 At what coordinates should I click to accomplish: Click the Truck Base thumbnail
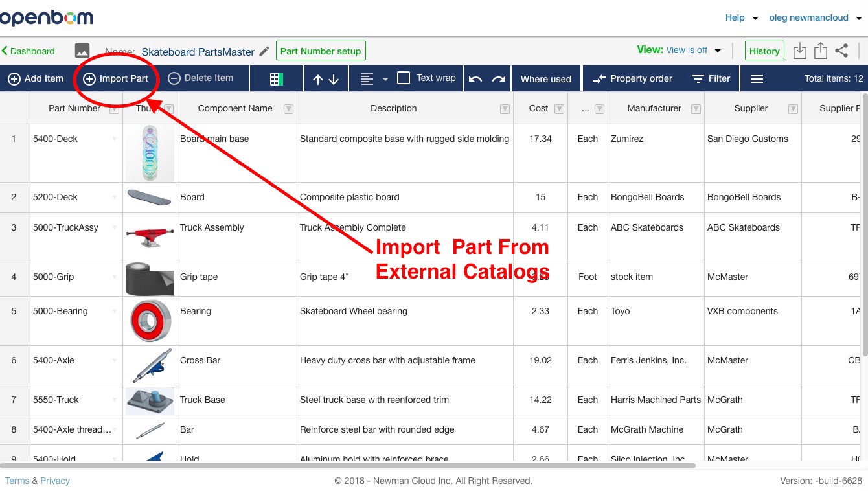pos(150,400)
